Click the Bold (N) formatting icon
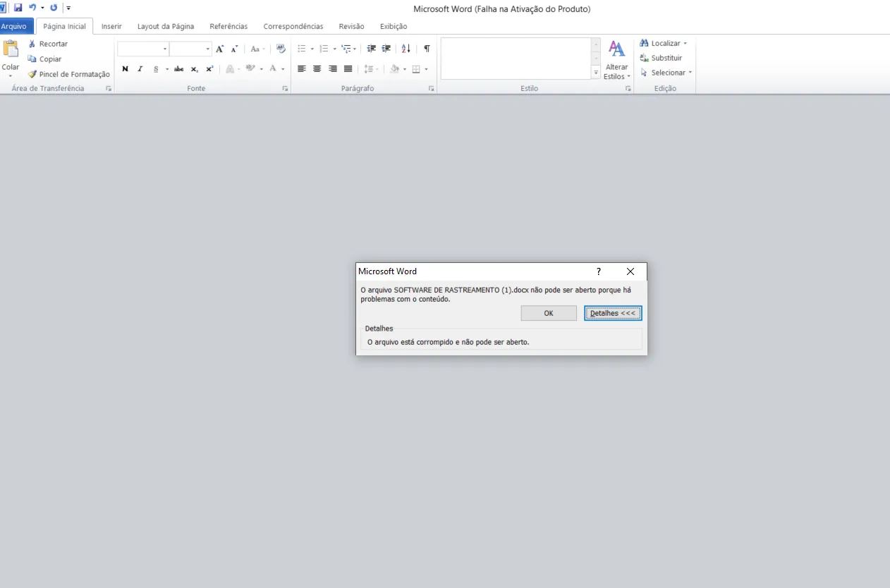Screen dimensions: 890x588 125,69
